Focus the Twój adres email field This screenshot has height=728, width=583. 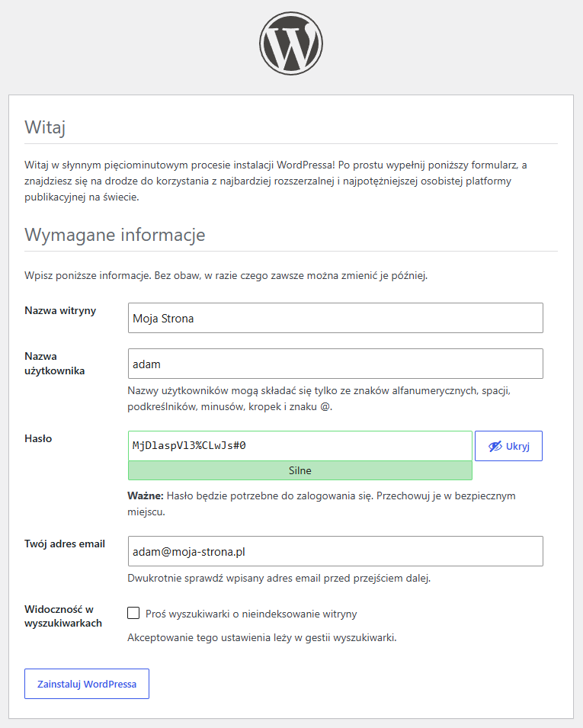(335, 551)
